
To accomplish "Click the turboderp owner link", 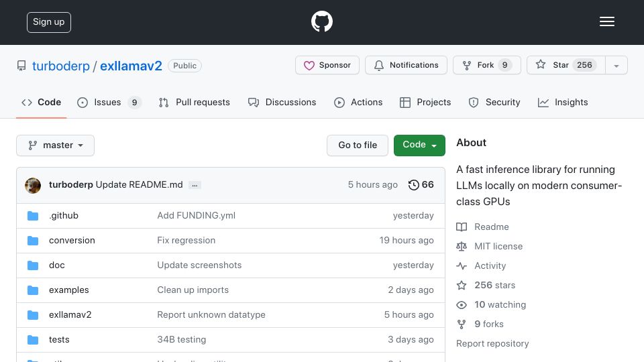I will coord(61,66).
